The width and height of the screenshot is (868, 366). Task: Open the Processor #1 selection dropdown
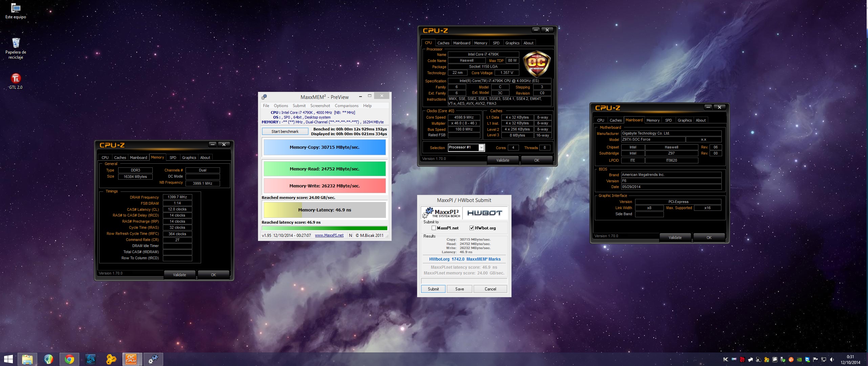pos(466,147)
